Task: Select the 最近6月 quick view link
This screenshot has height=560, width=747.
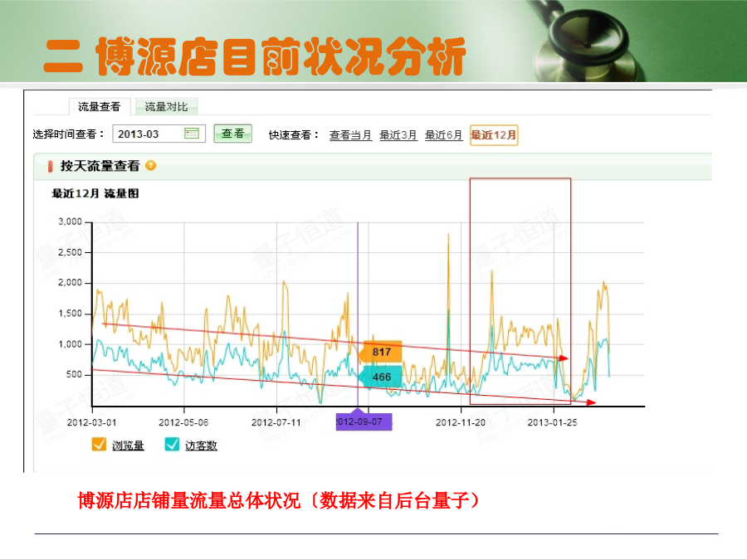Action: click(x=444, y=135)
